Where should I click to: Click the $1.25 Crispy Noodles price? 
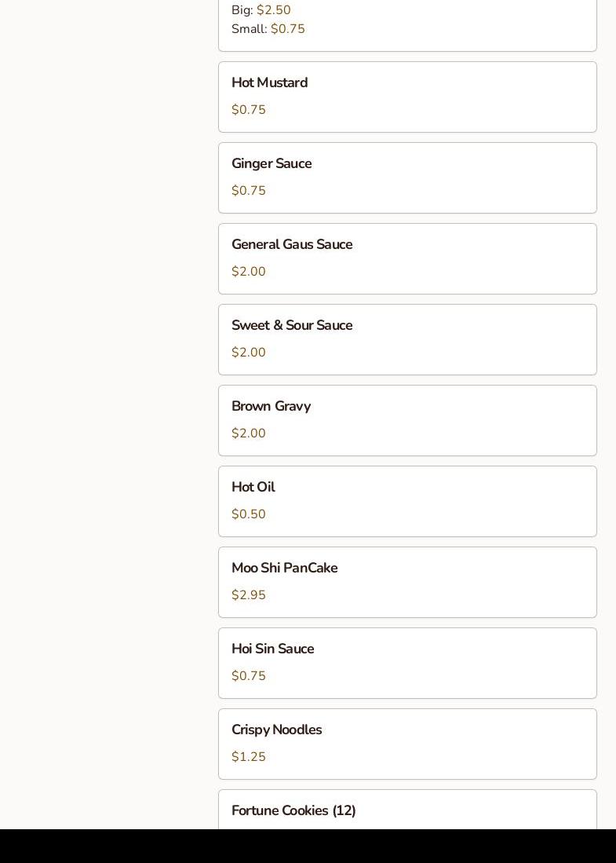pos(249,757)
